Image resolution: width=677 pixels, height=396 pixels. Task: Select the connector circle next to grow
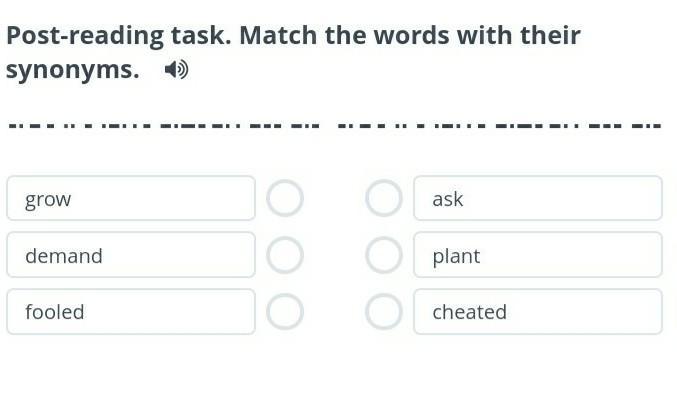[x=285, y=198]
